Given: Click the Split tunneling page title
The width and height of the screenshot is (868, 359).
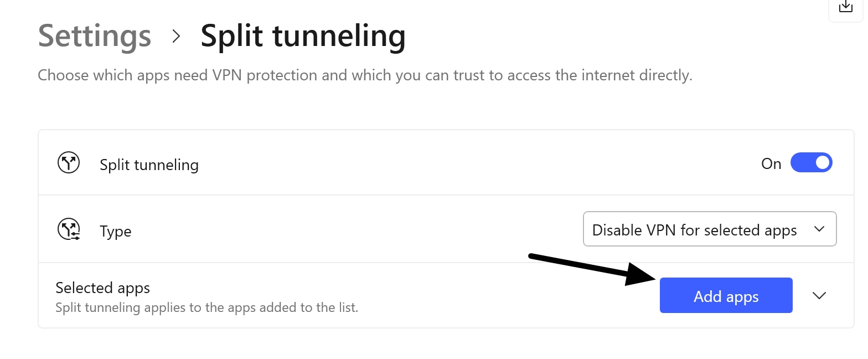Looking at the screenshot, I should click(x=302, y=35).
